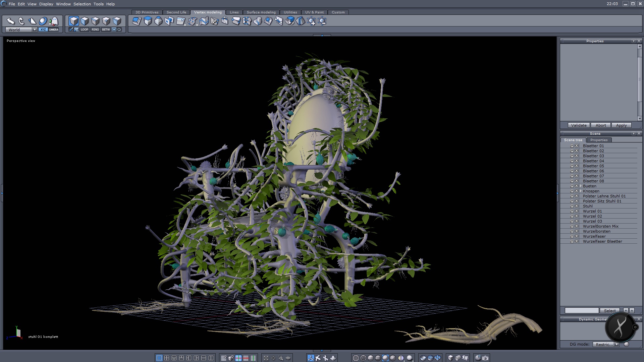
Task: Open the World coordinate system dropdown
Action: click(35, 29)
